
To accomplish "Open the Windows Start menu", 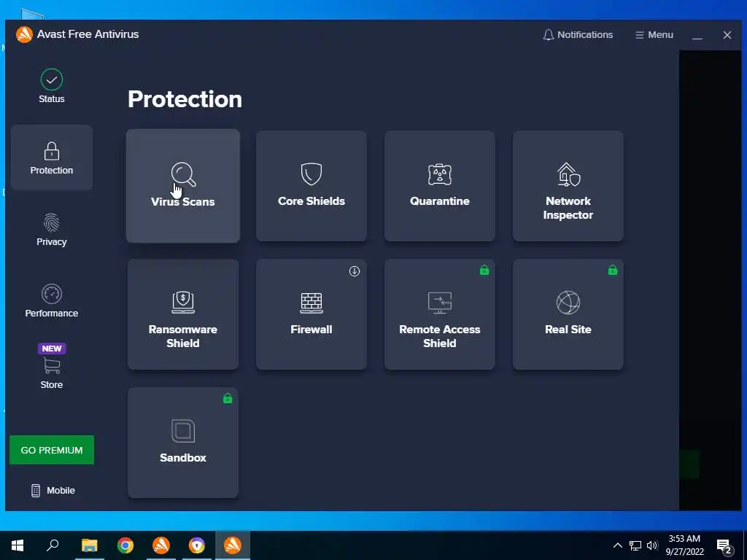I will pos(18,545).
